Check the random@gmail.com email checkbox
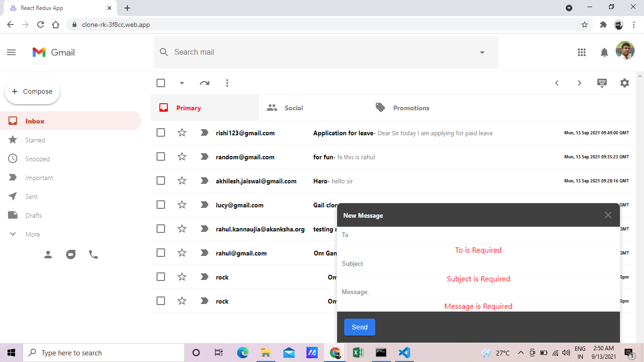 [161, 157]
